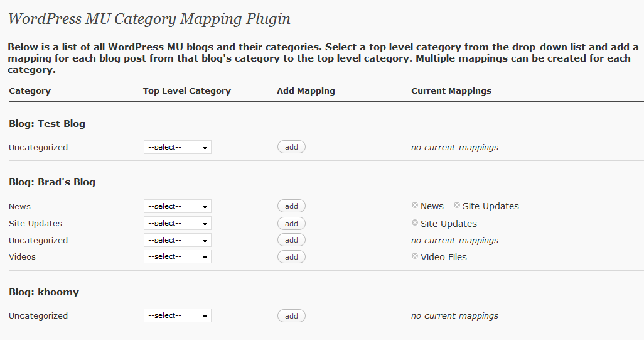
Task: Remove the Video Files mapping icon
Action: point(415,256)
